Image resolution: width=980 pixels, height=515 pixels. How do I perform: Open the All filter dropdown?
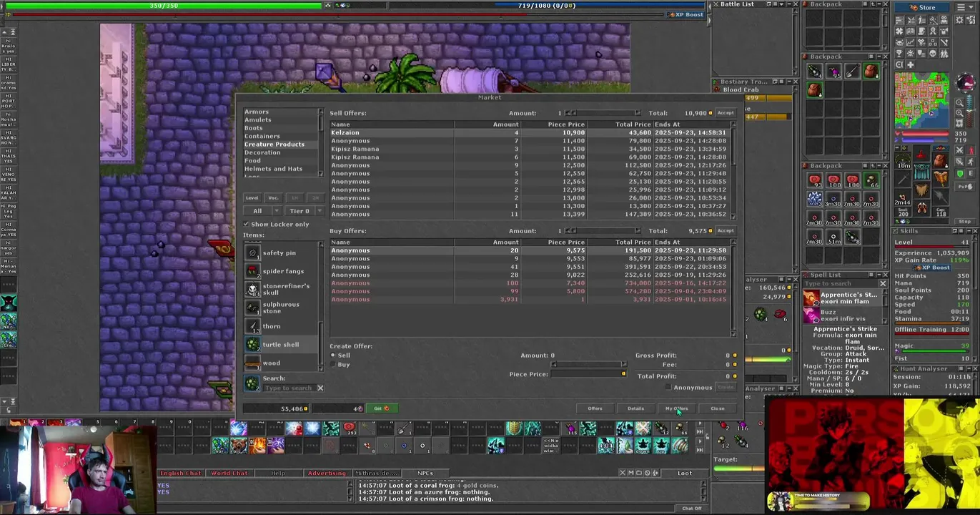click(262, 211)
